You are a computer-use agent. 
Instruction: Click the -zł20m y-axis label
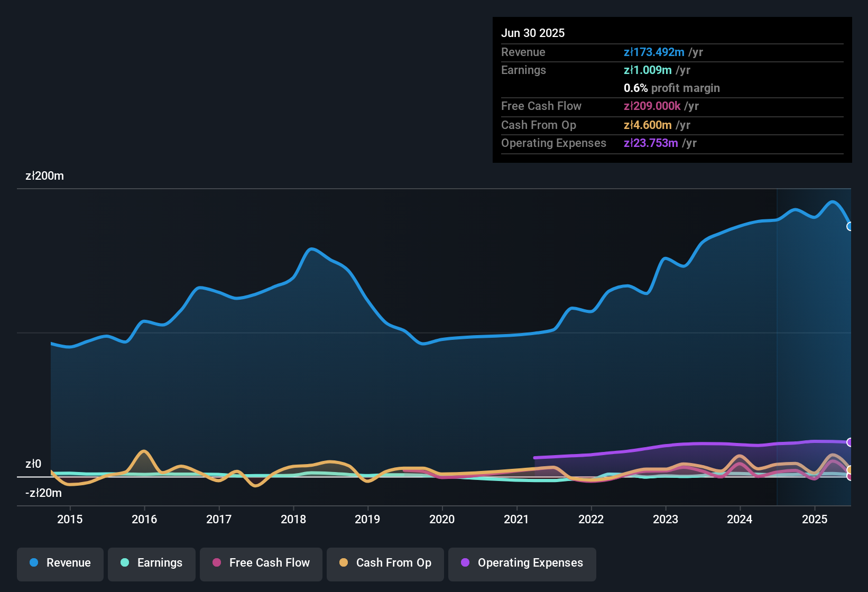coord(43,493)
